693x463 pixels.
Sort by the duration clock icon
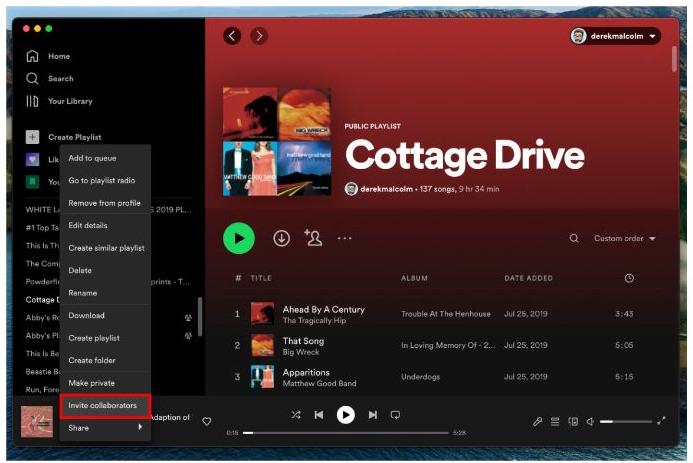tap(629, 278)
